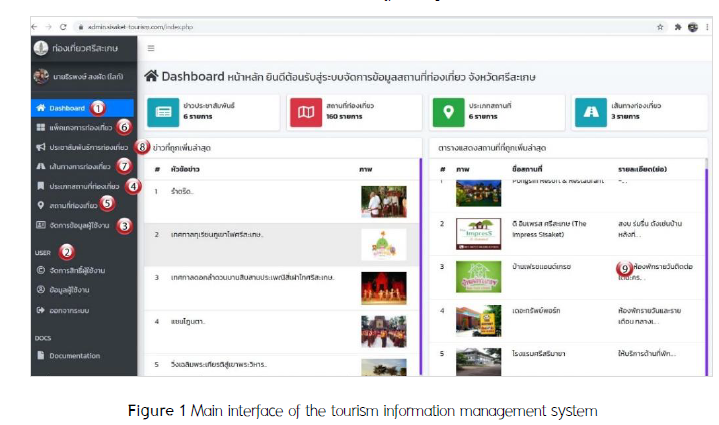
Task: Click the browser bookmark star icon
Action: click(660, 26)
